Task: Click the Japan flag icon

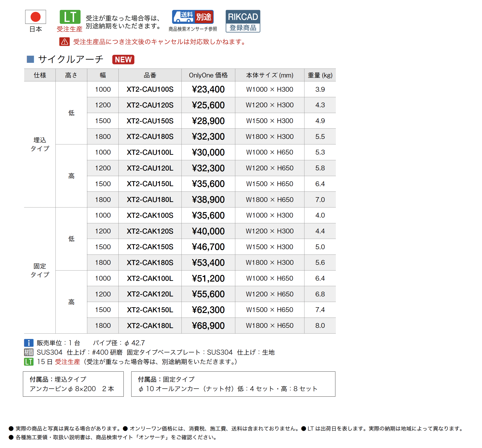Action: (35, 17)
